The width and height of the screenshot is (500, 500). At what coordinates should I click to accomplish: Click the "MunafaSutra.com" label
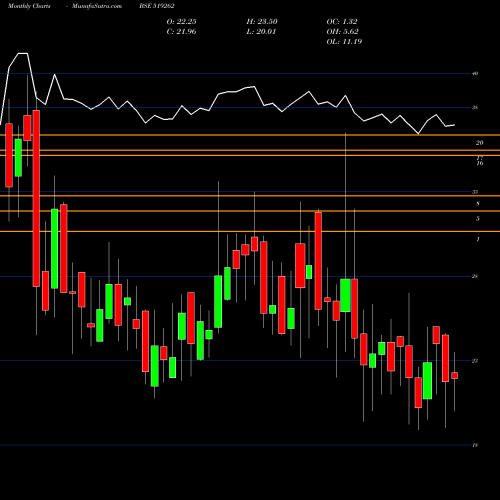click(97, 6)
